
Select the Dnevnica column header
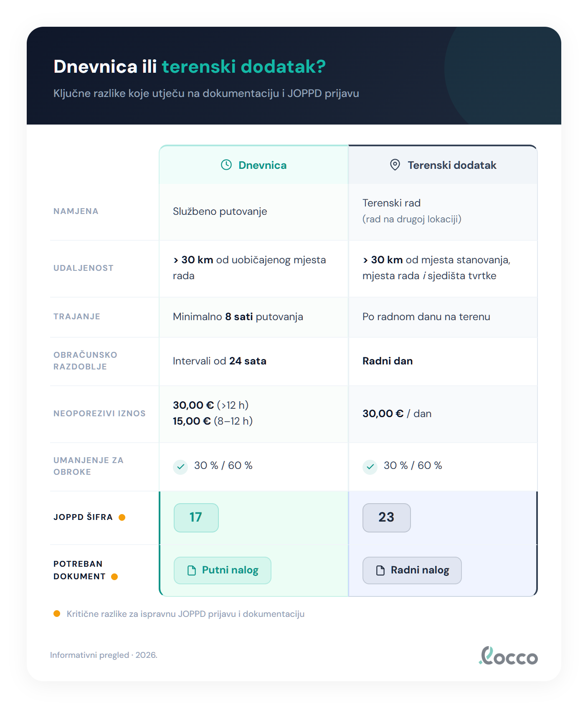(x=254, y=165)
